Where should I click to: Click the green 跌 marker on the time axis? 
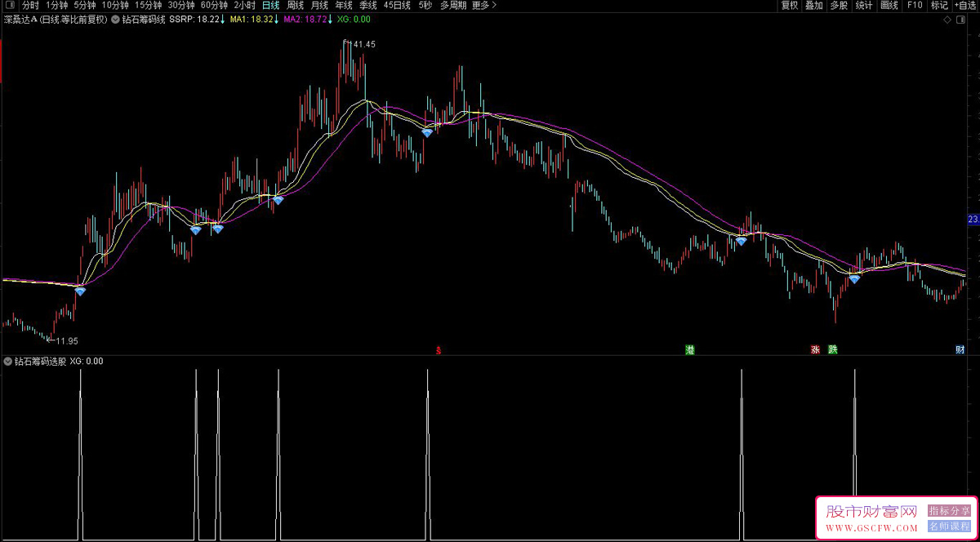[x=833, y=350]
